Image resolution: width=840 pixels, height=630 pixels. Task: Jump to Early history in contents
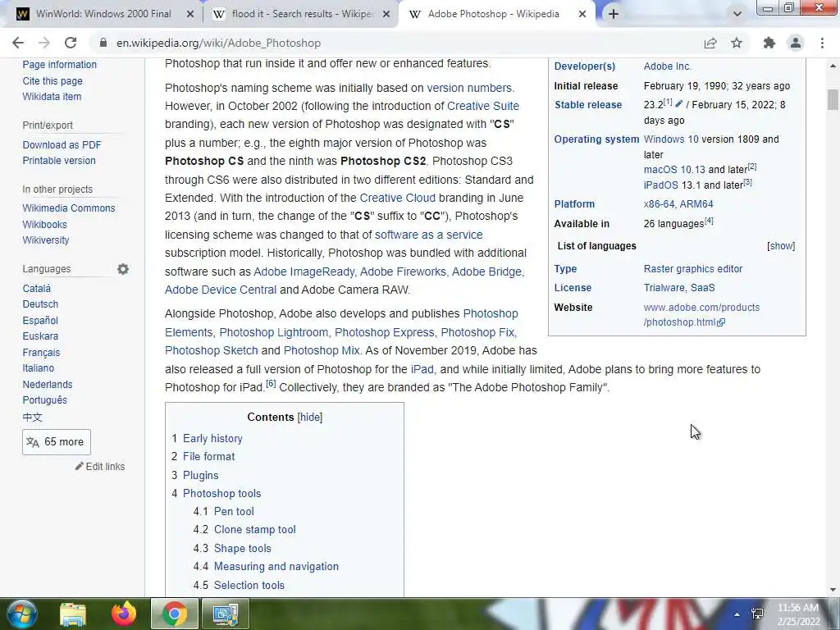pos(212,438)
